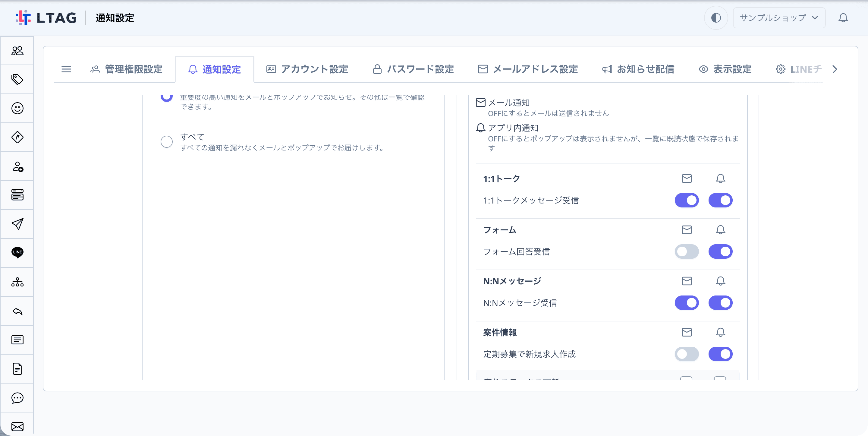Click the 案件情報 section heading
The height and width of the screenshot is (436, 868).
click(x=500, y=333)
